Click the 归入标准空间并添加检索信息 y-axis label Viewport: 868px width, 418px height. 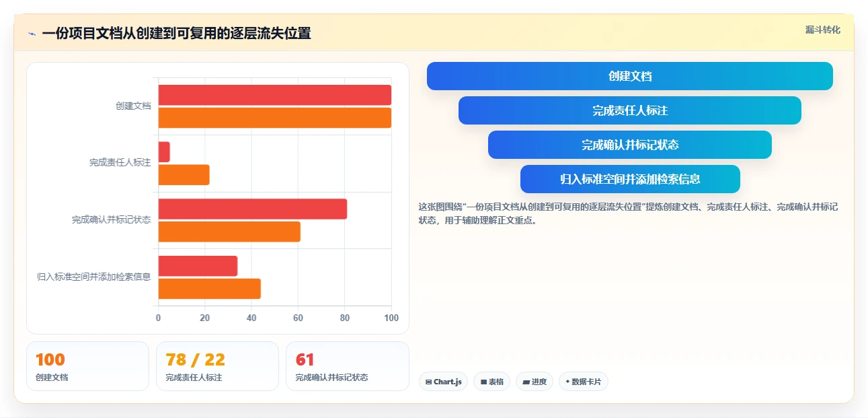(94, 277)
